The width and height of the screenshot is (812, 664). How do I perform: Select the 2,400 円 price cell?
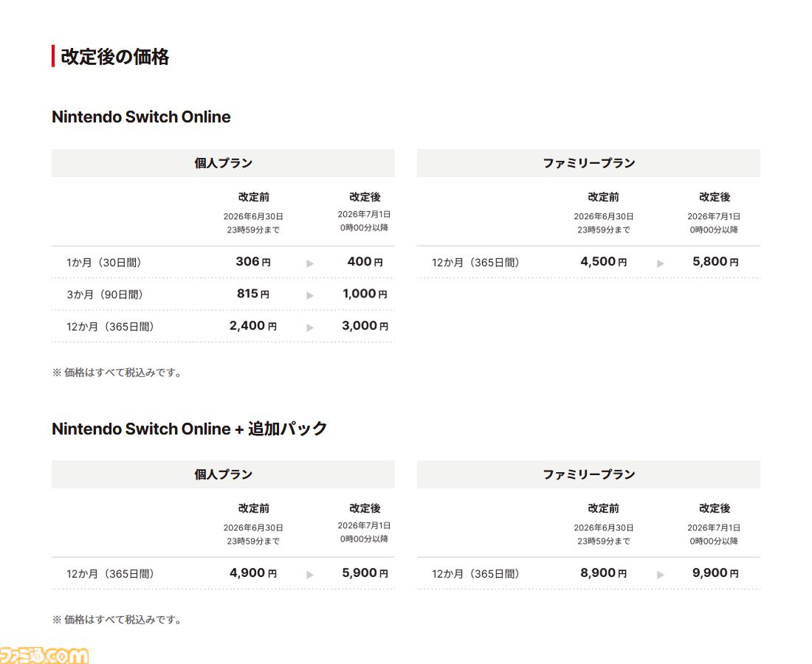[253, 326]
